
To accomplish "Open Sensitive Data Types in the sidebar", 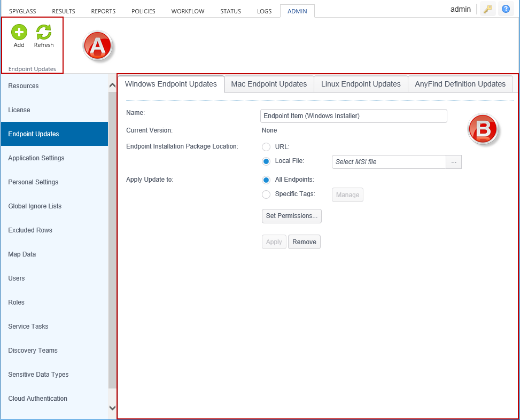I will [38, 375].
